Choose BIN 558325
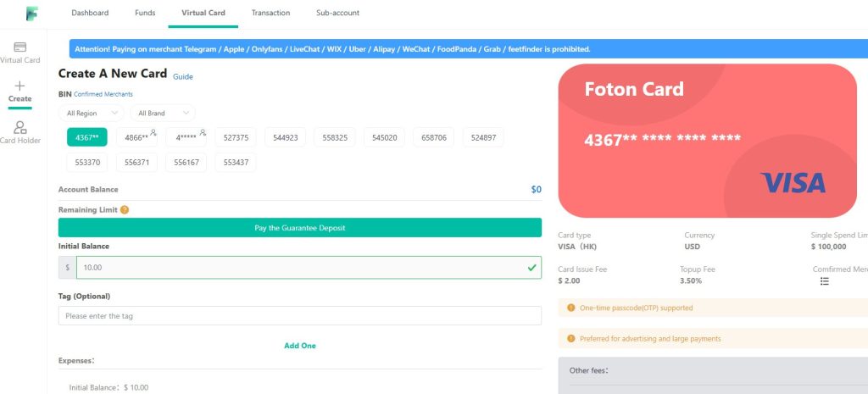The image size is (868, 394). (x=335, y=137)
